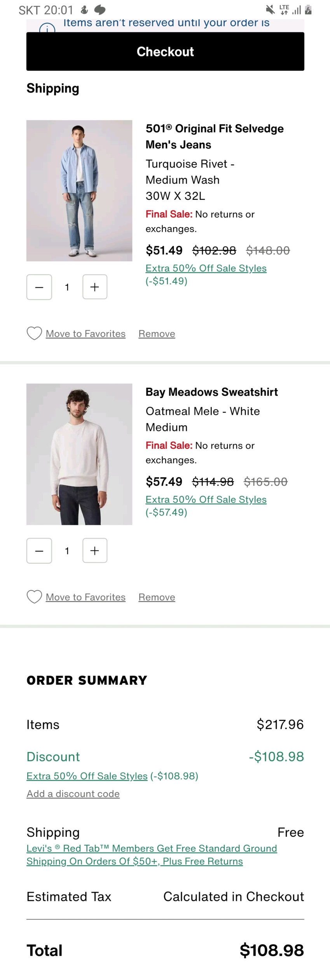Open the Bay Meadows Sweatshirt product image
The width and height of the screenshot is (330, 980).
coord(79,454)
